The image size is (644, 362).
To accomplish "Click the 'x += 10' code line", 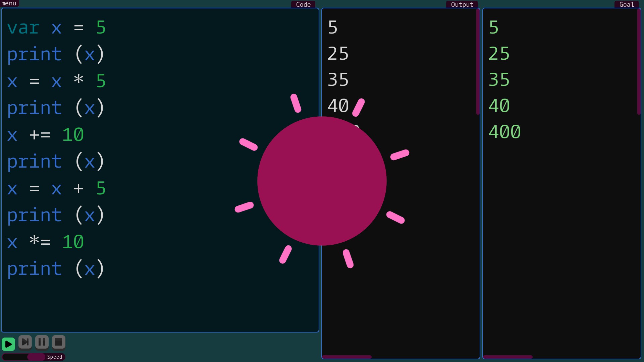I will click(45, 135).
